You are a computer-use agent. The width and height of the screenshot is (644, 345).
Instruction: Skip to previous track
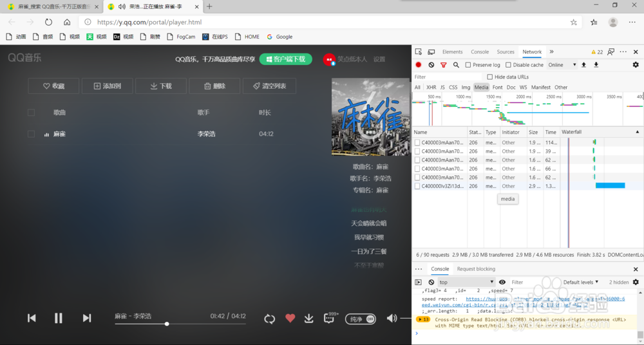pos(32,318)
